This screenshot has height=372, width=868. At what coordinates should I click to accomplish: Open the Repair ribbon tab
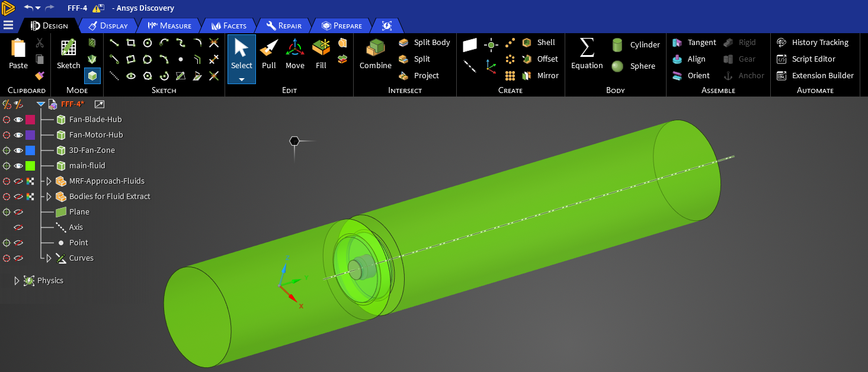(x=284, y=25)
